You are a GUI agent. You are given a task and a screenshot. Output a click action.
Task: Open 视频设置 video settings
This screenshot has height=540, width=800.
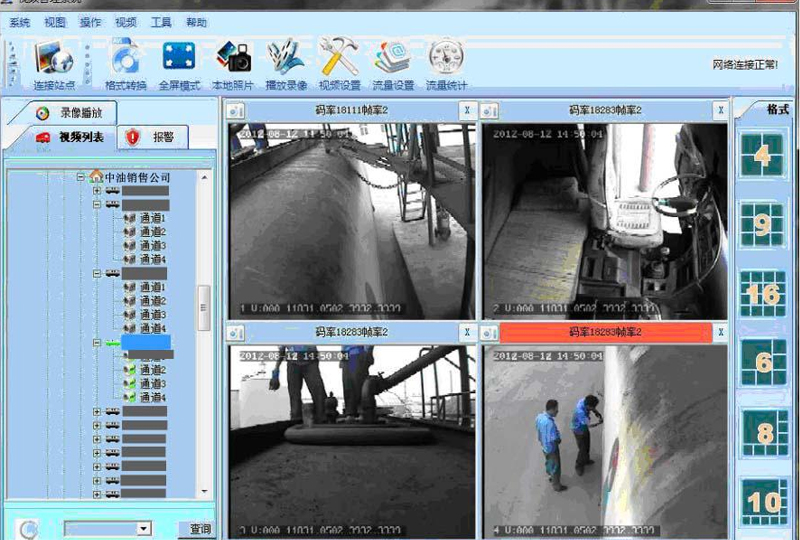(340, 64)
